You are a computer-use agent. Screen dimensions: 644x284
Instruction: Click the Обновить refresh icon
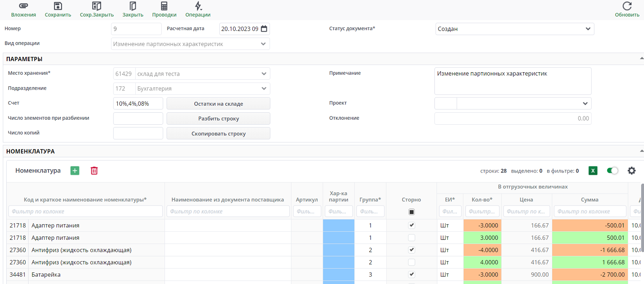pyautogui.click(x=627, y=6)
